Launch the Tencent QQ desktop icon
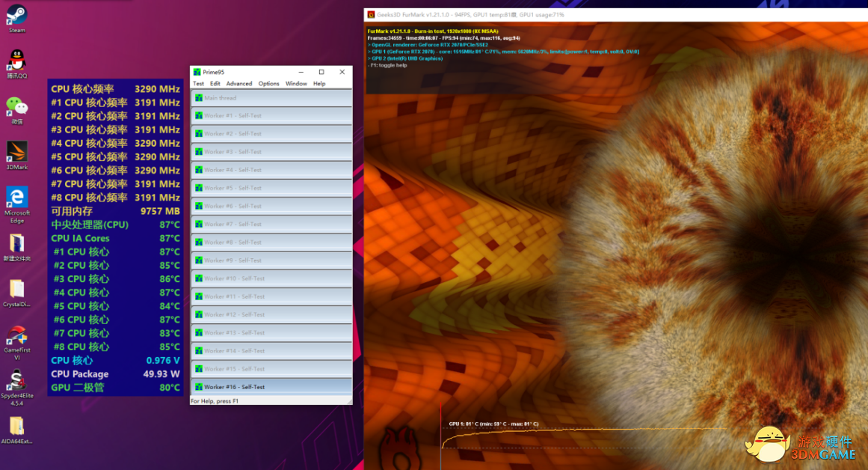 [x=16, y=64]
